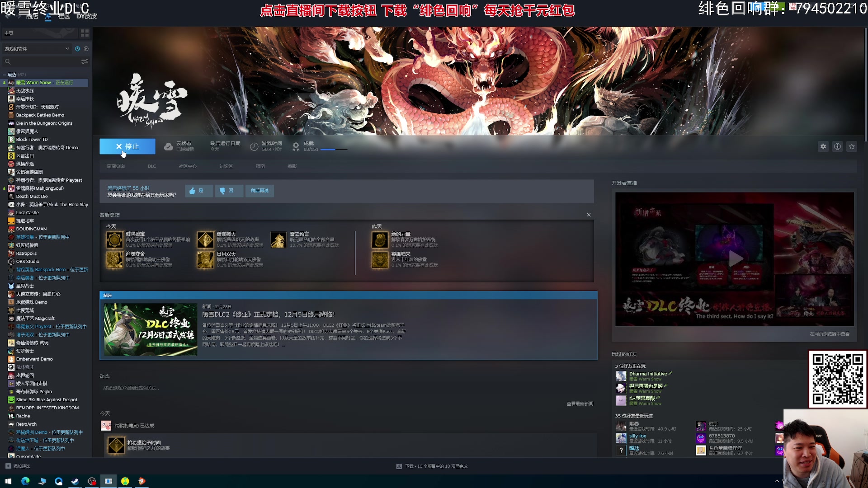Open the 日月双天 achievement icon
The width and height of the screenshot is (868, 488).
click(x=205, y=260)
